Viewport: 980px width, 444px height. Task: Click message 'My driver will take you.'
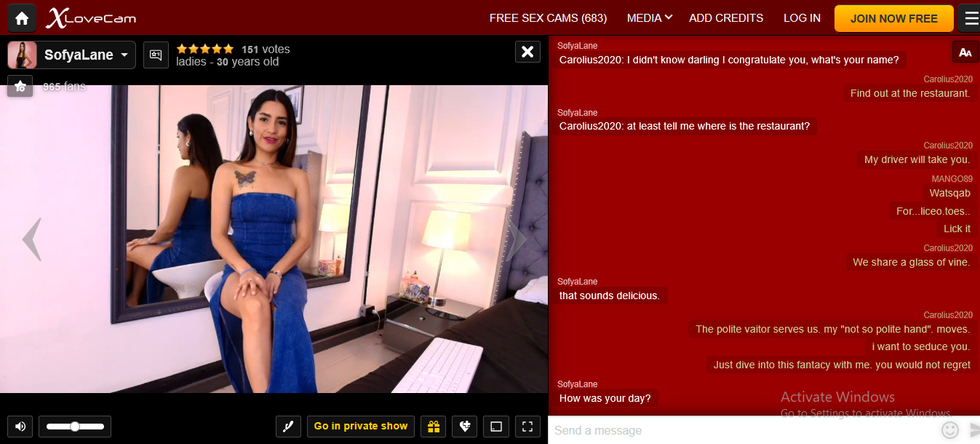tap(917, 159)
